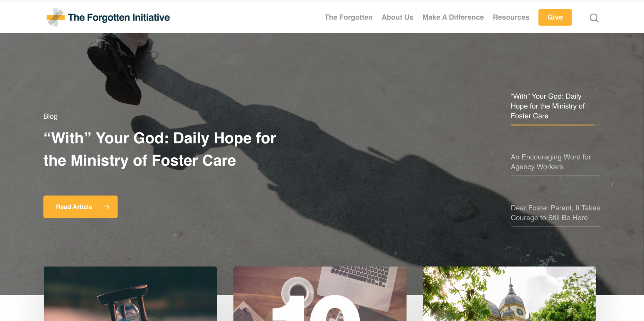
Task: Click the Forgotten Initiative cross logo
Action: [x=55, y=17]
